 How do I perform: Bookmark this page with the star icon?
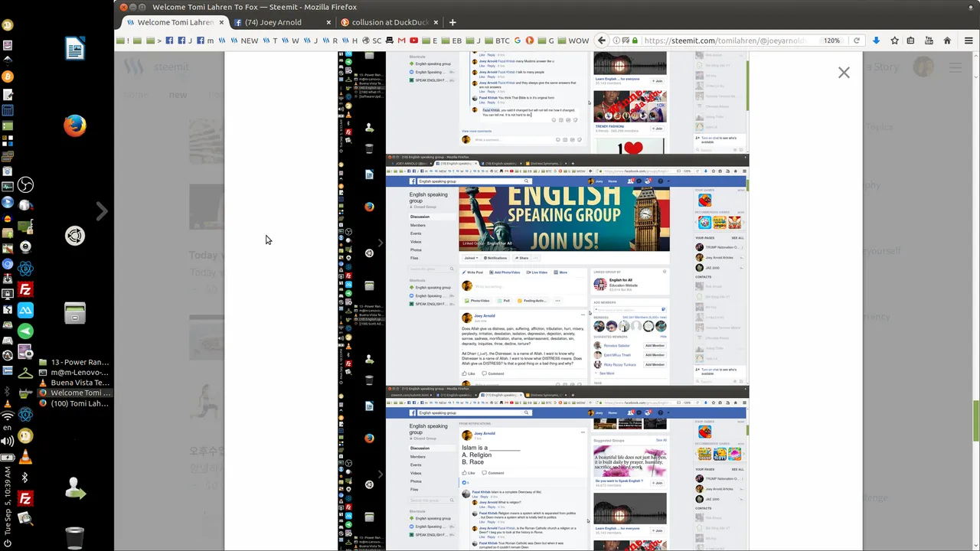coord(893,41)
